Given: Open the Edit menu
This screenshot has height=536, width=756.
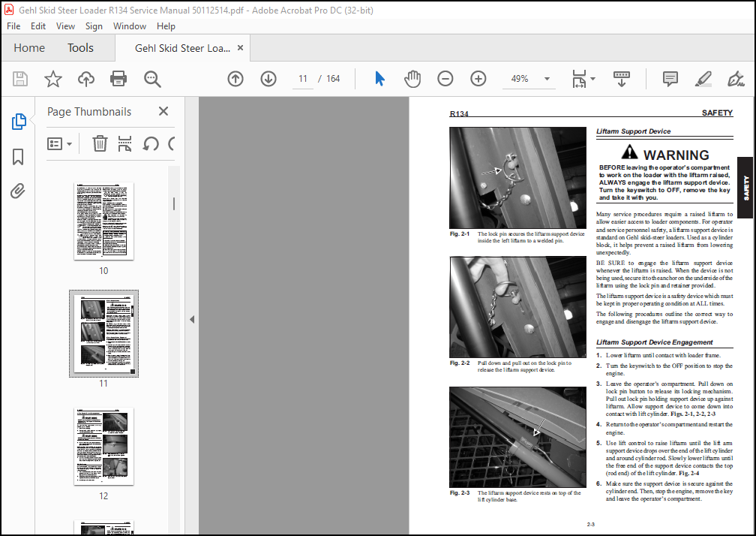Looking at the screenshot, I should click(38, 26).
